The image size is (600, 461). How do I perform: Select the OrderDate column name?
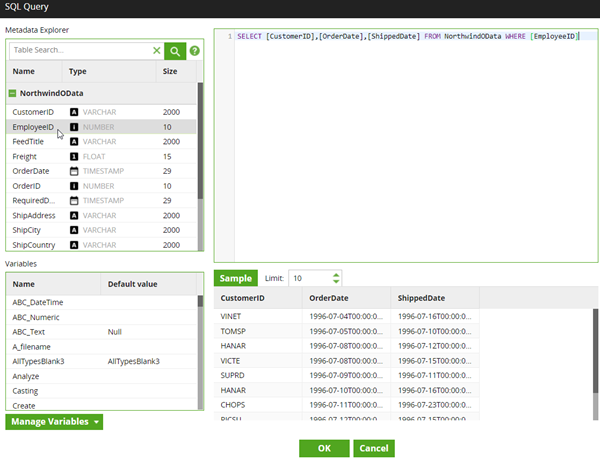tap(31, 171)
